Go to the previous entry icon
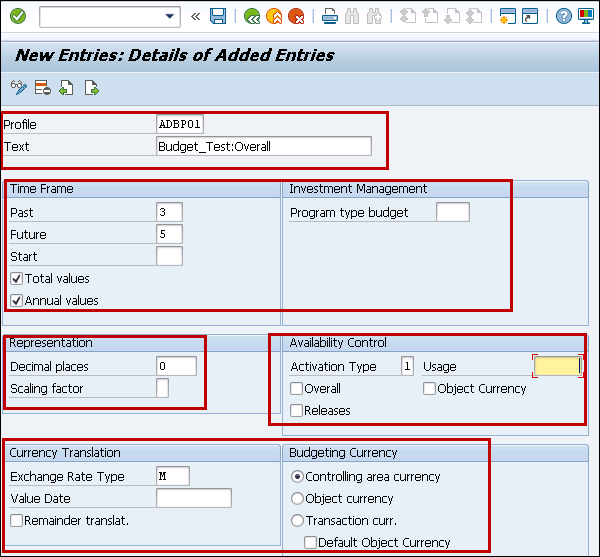Viewport: 600px width, 557px height. [x=67, y=88]
